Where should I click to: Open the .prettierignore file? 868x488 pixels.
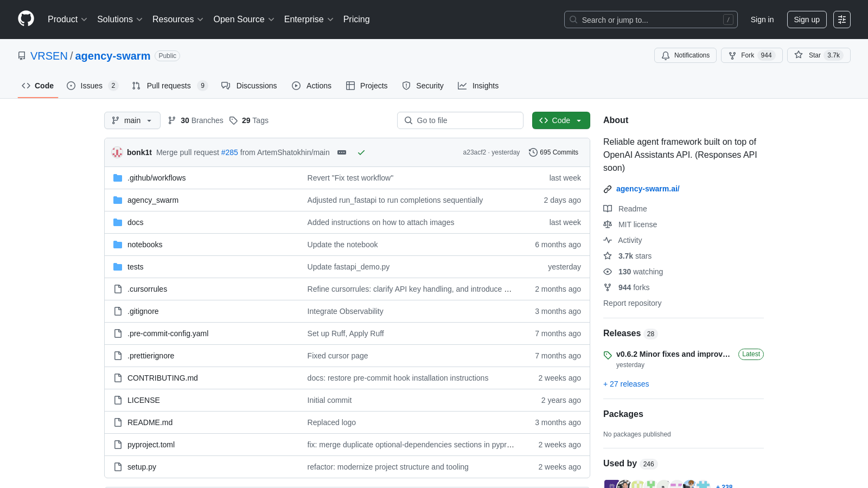click(151, 356)
